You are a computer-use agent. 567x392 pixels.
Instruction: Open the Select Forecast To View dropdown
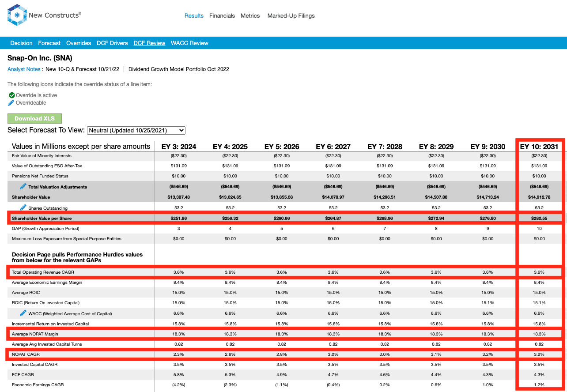coord(136,130)
